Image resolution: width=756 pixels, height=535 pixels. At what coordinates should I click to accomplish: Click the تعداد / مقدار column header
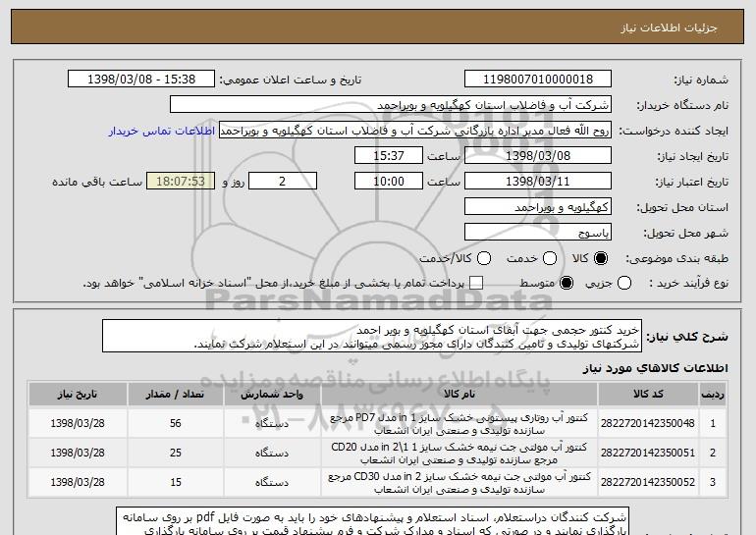pyautogui.click(x=176, y=395)
